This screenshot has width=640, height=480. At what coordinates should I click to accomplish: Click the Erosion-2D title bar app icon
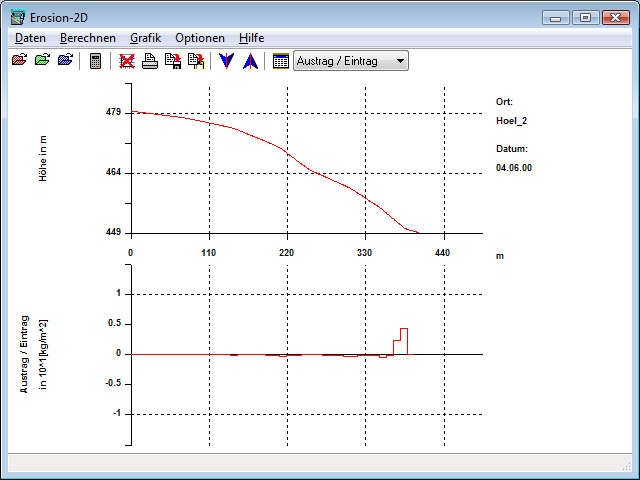pyautogui.click(x=17, y=16)
